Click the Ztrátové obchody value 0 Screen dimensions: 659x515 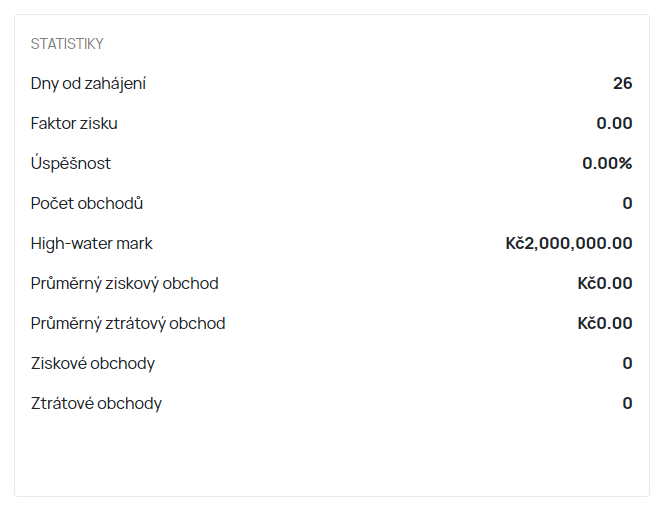coord(627,403)
